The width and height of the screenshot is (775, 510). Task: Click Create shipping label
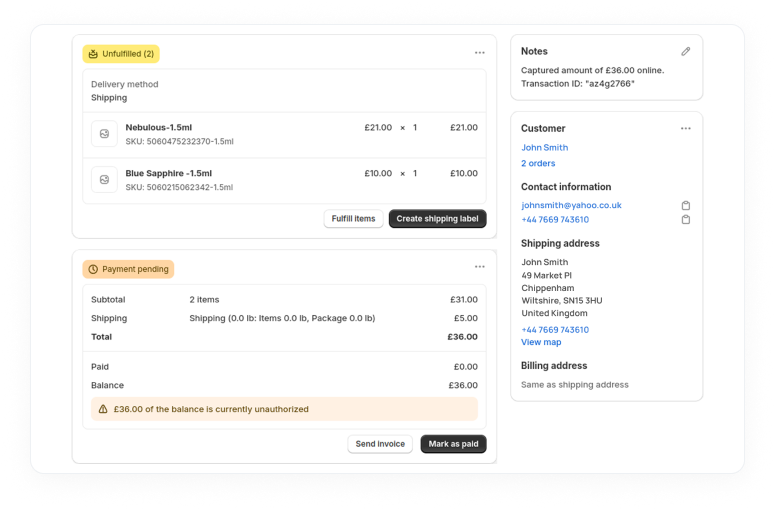pos(437,219)
